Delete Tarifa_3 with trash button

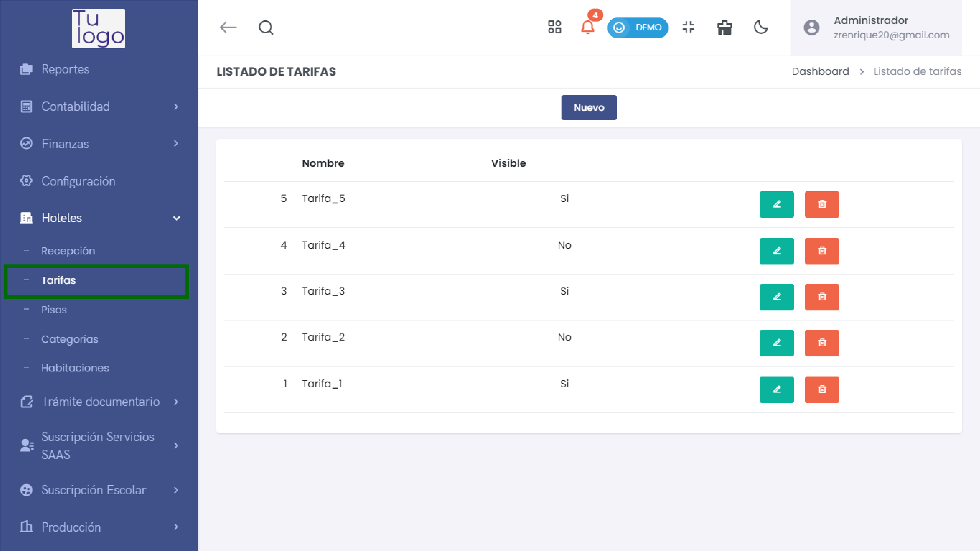[822, 297]
